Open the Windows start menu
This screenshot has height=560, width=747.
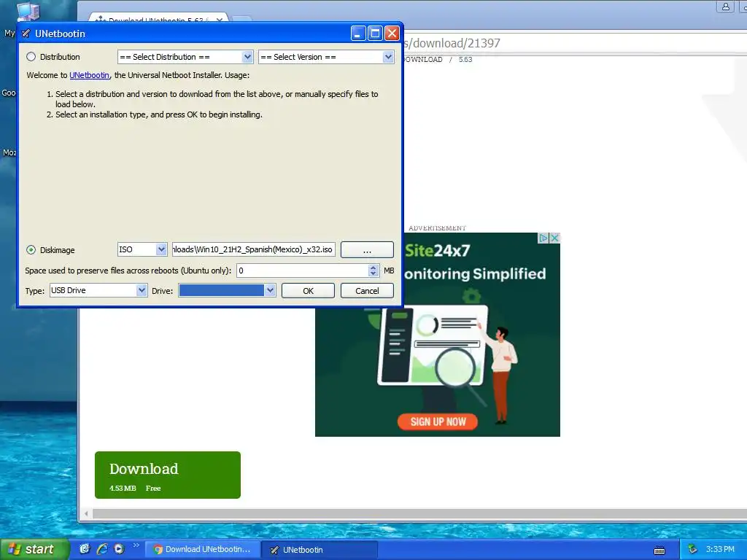click(34, 549)
